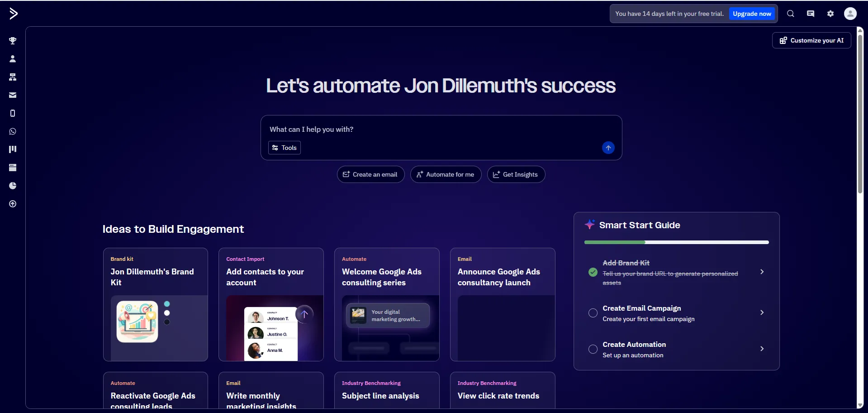Open the trophy icon in sidebar
This screenshot has width=868, height=413.
(x=13, y=41)
